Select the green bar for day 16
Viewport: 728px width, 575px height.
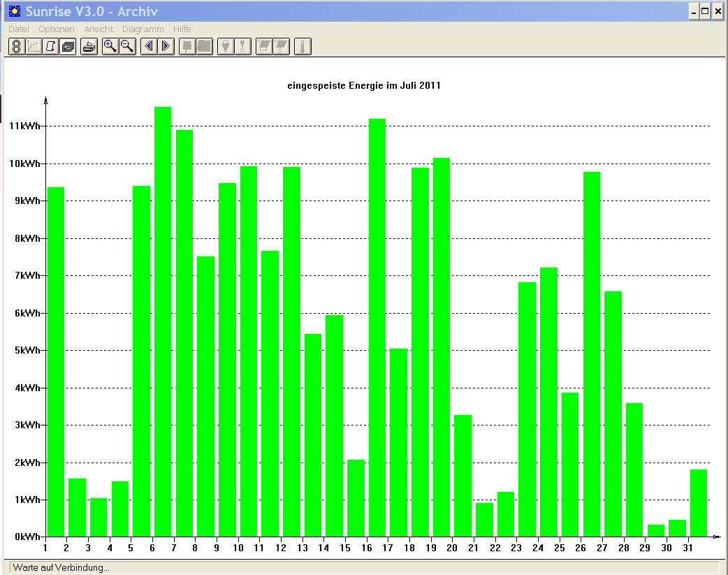[x=377, y=328]
